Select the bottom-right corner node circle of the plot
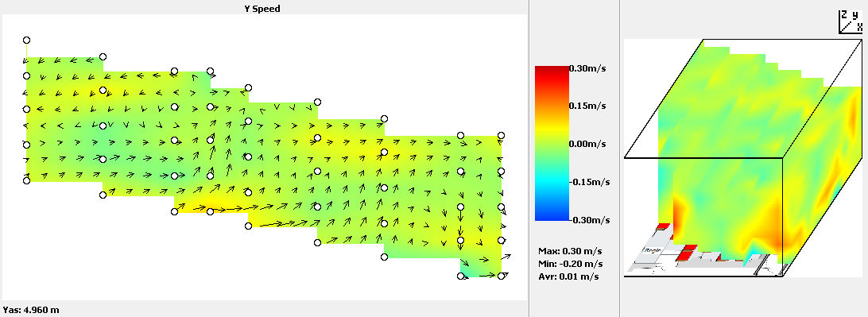868x317 pixels. [501, 276]
